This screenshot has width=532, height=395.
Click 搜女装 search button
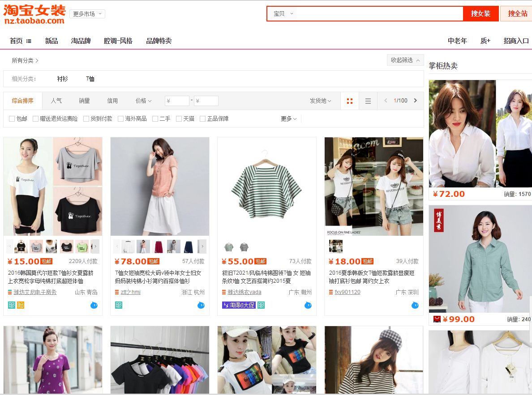click(x=481, y=14)
